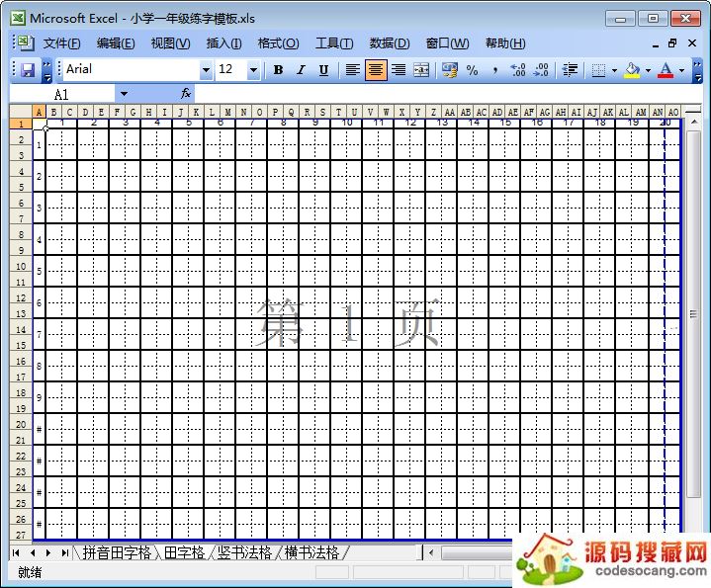The image size is (711, 588).
Task: Toggle Underline formatting
Action: (x=323, y=70)
